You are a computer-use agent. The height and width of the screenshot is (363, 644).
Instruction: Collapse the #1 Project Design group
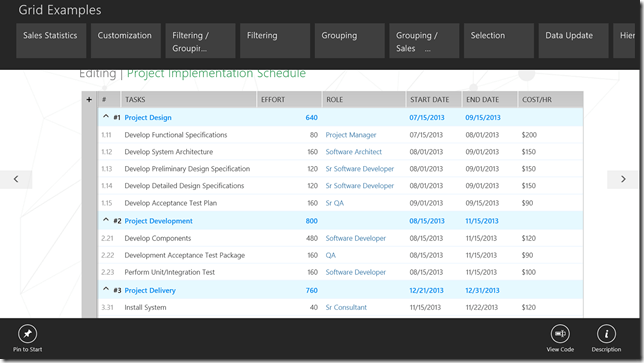[106, 117]
